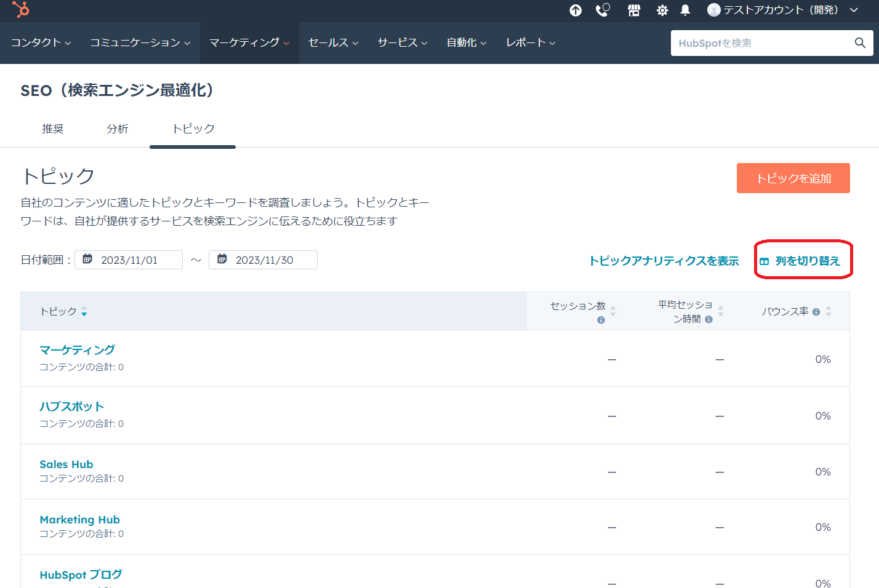The height and width of the screenshot is (588, 879).
Task: Open the マーケティング topic link
Action: coord(77,350)
